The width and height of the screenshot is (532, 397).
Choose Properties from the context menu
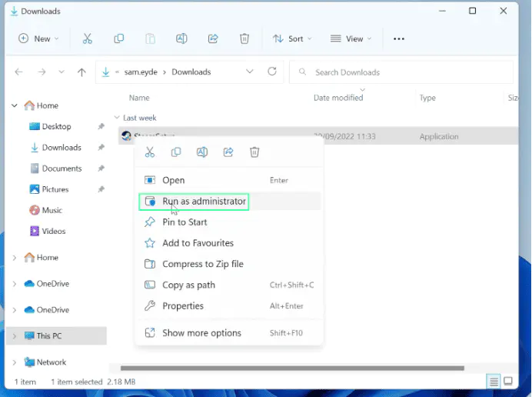[183, 305]
